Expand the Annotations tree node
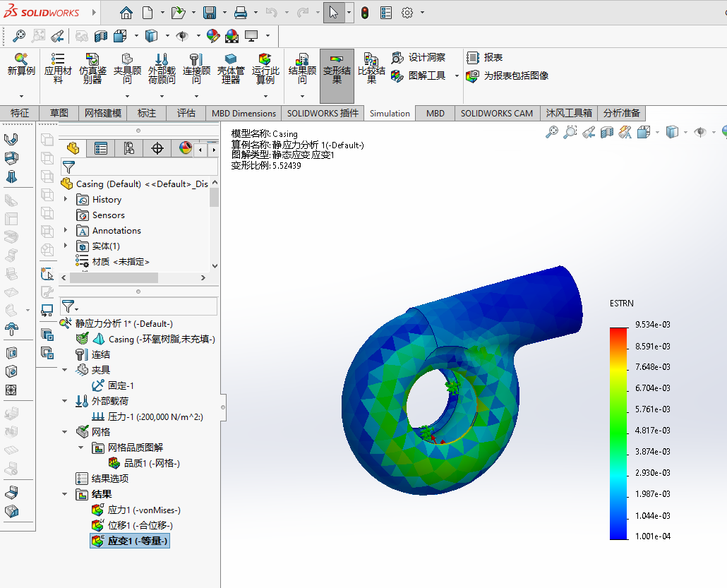Screen dimensions: 727x588 click(66, 230)
